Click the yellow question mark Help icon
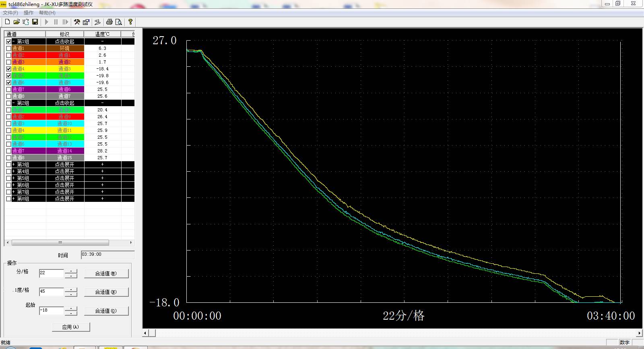Screen dimensions: 644x349 click(130, 22)
